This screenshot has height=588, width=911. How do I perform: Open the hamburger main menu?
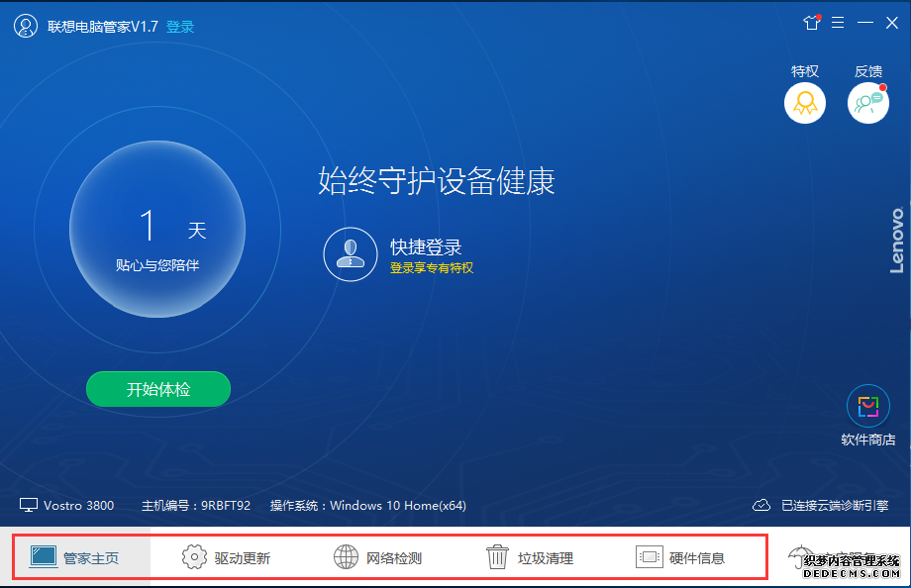pyautogui.click(x=838, y=23)
